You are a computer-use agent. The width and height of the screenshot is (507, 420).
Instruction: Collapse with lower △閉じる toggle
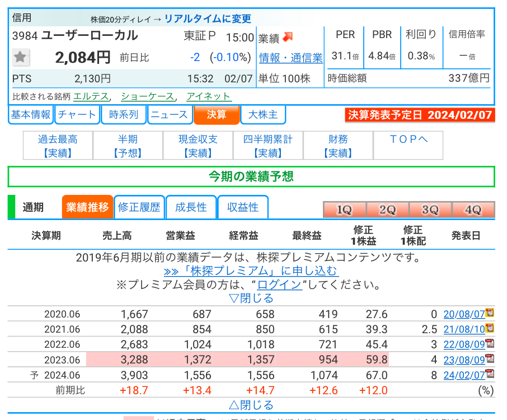[x=251, y=405]
